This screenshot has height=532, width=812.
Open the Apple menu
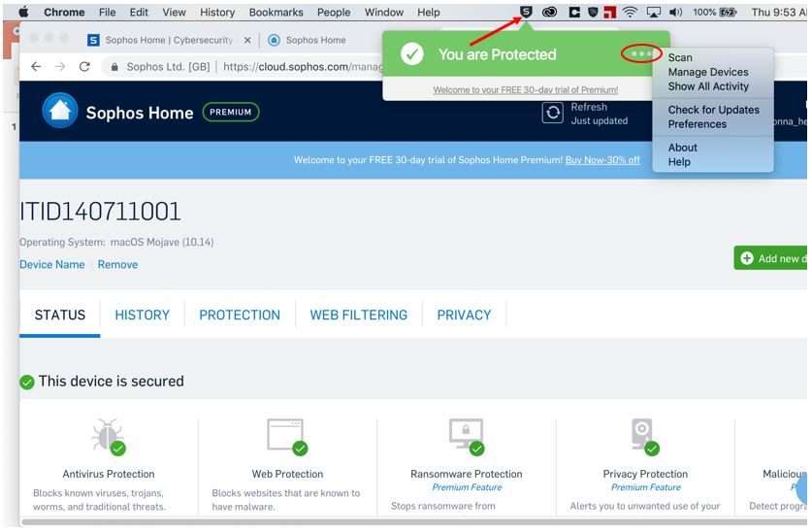click(x=23, y=12)
